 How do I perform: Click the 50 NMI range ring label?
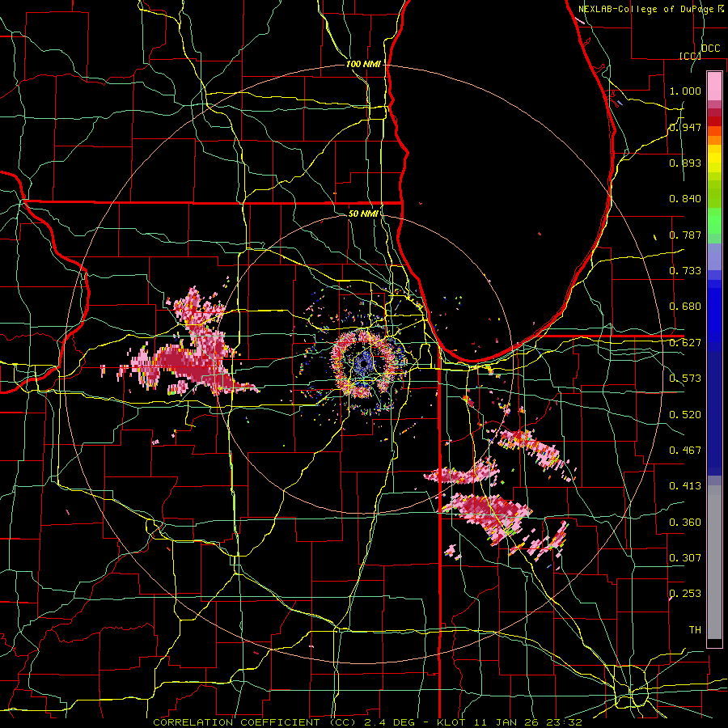pos(363,214)
